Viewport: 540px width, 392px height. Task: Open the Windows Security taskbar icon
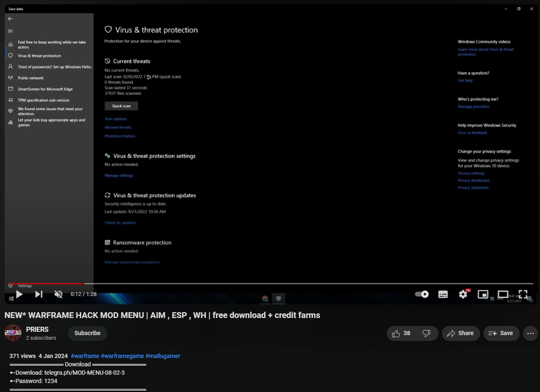pyautogui.click(x=278, y=298)
